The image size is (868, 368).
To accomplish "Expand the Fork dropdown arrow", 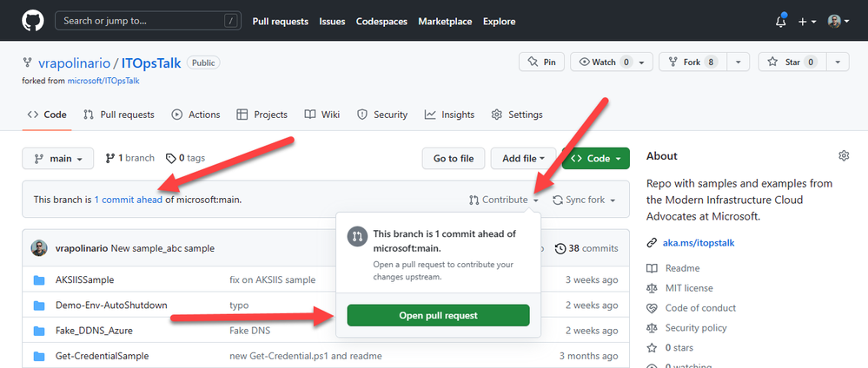I will coord(738,62).
